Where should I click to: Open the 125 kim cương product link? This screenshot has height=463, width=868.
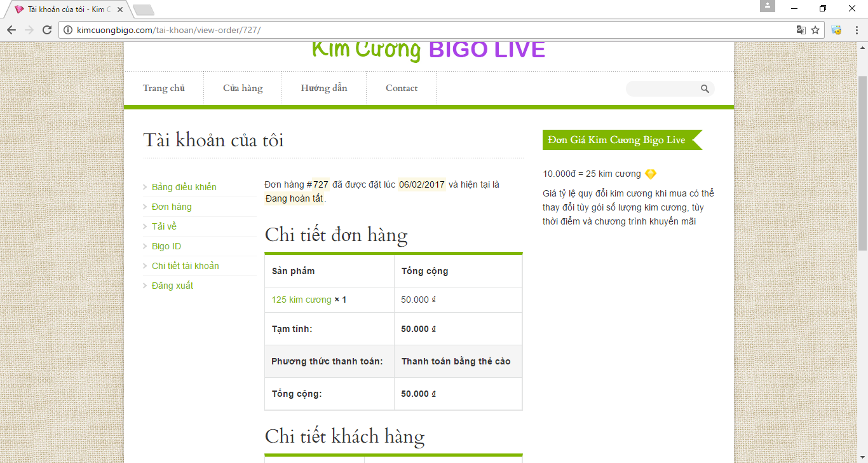point(301,300)
